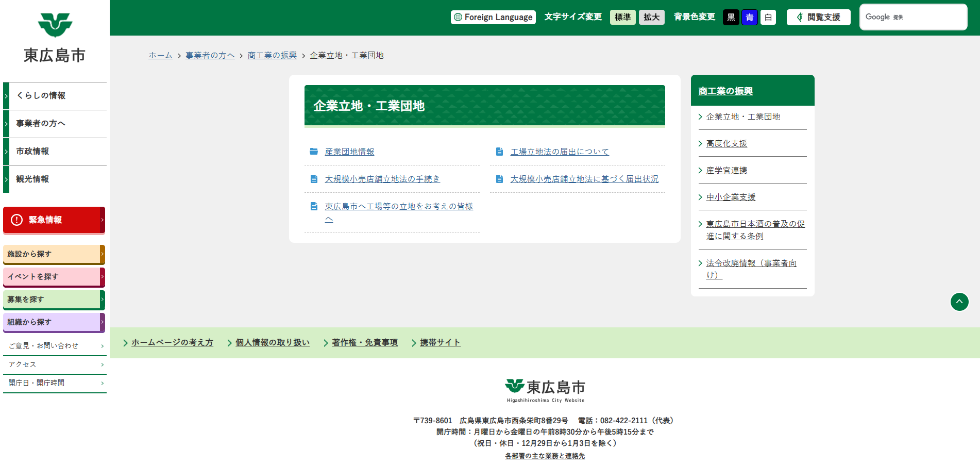Screen dimensions: 980x465
Task: Go to ホーム in the breadcrumb
Action: pos(160,55)
